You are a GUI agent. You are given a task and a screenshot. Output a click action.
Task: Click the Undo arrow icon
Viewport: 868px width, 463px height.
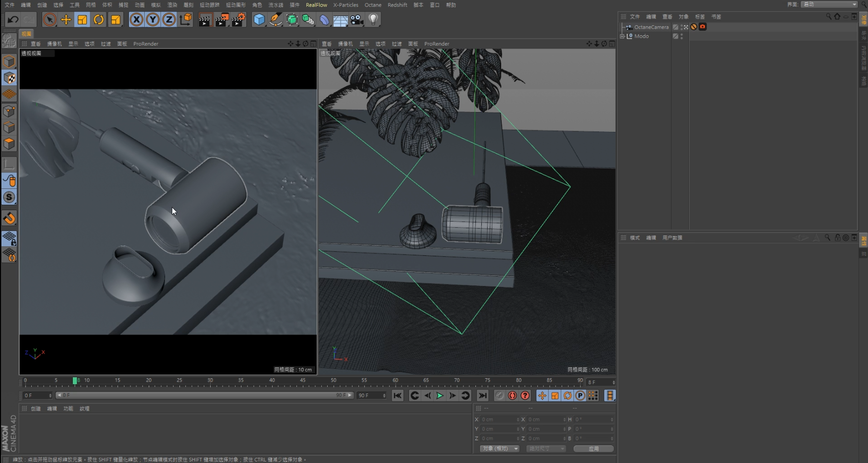[x=13, y=20]
